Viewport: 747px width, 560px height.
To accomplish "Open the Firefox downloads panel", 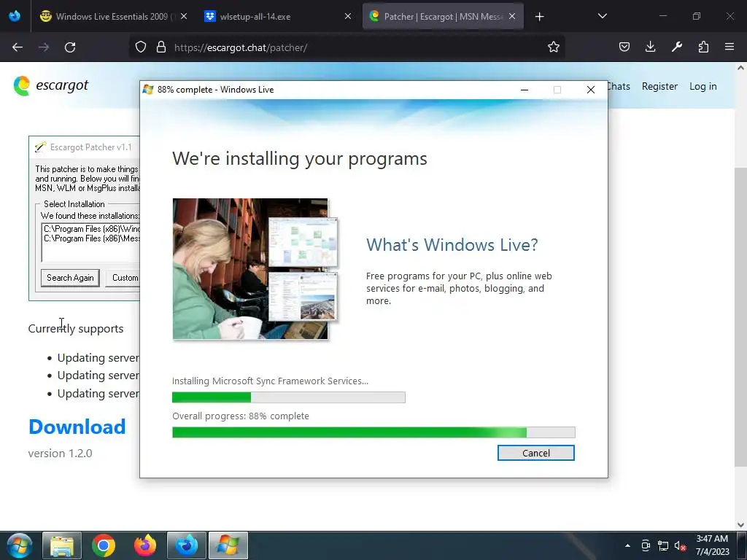I will click(650, 47).
